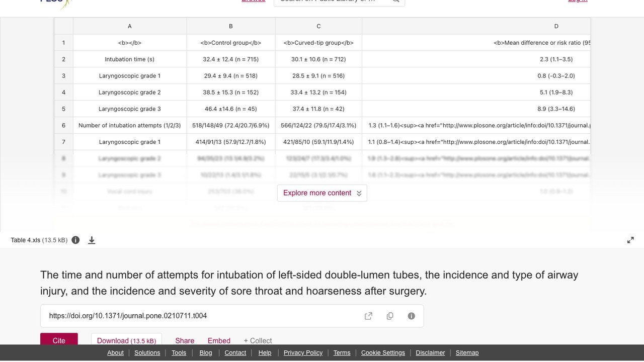644x362 pixels.
Task: Click the 'Table 4.xls' file name
Action: click(26, 240)
